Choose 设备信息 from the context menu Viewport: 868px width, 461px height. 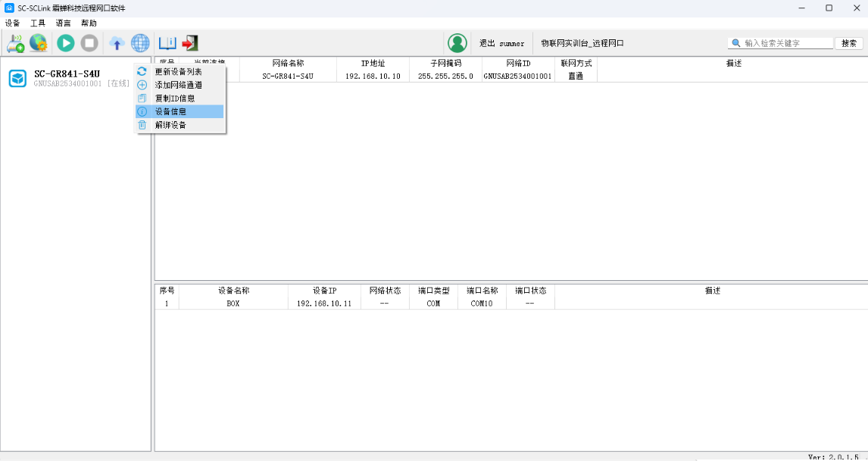pos(170,111)
